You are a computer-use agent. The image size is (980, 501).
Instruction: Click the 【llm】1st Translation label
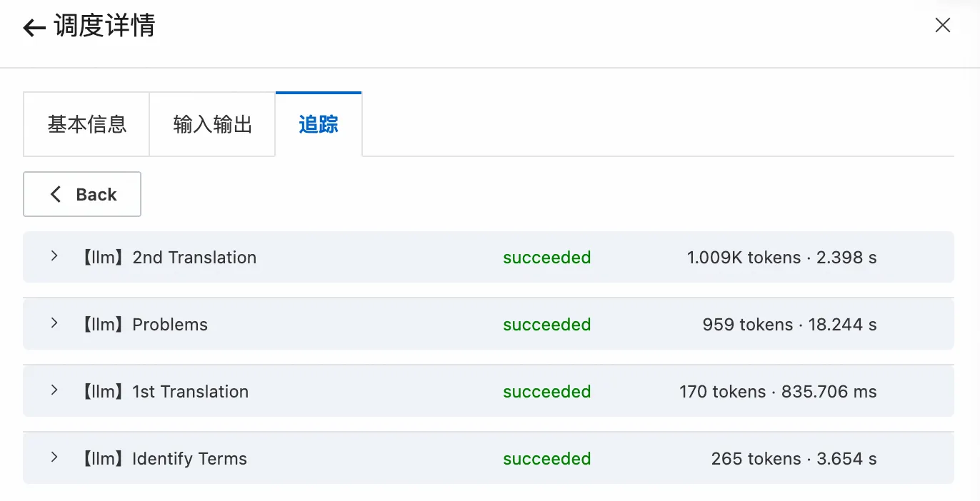pos(164,392)
